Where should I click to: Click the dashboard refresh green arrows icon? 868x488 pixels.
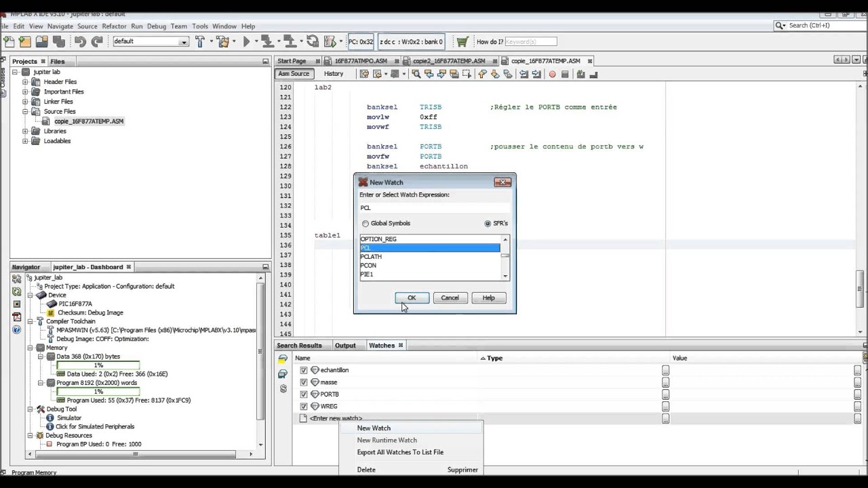[x=17, y=291]
